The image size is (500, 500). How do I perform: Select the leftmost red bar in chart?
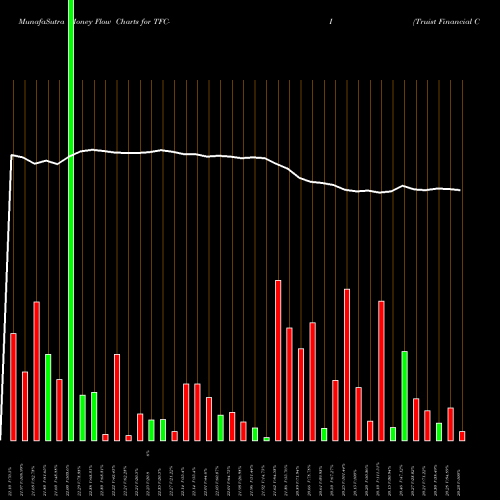point(13,387)
